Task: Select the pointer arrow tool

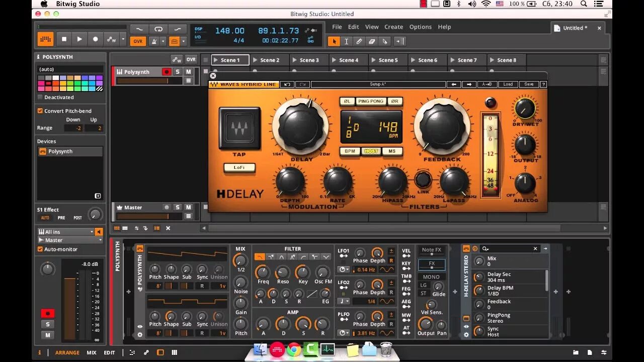Action: click(x=334, y=41)
